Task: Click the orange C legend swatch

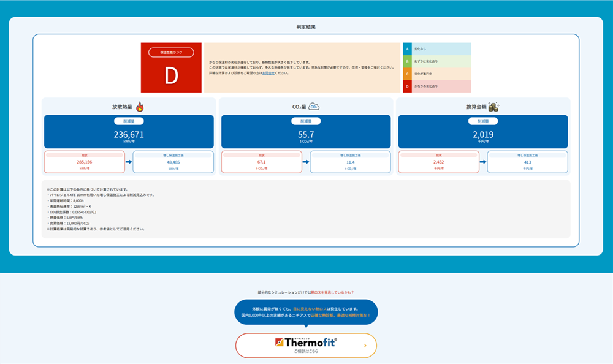Action: [x=406, y=74]
